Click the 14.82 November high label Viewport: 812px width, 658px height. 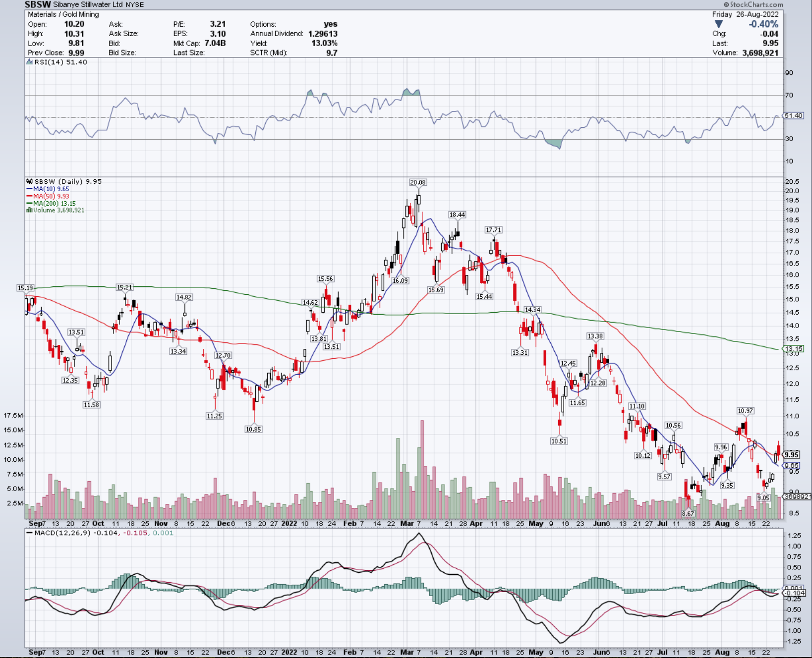(x=184, y=297)
